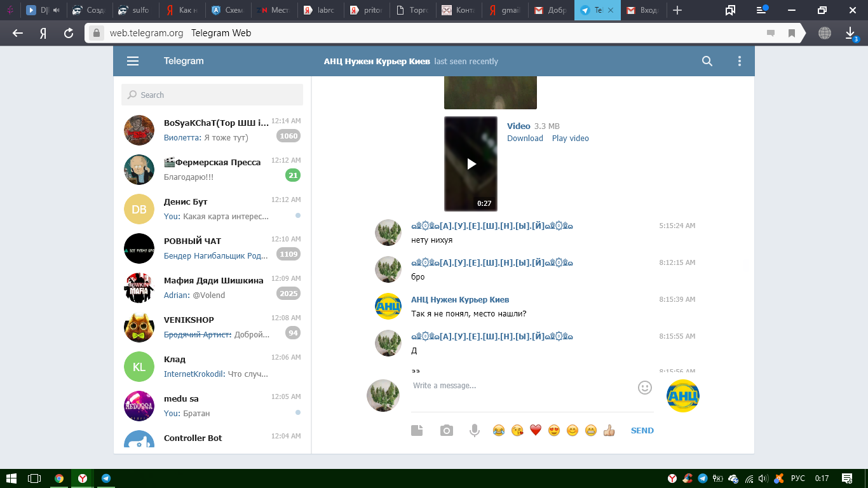Insert the heart-eyes emoji

[x=554, y=430]
